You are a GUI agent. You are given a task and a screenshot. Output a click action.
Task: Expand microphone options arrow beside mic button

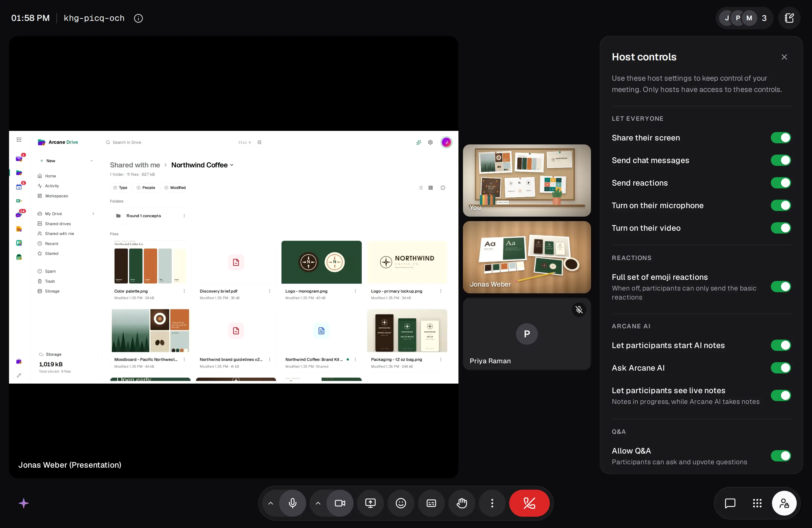271,503
